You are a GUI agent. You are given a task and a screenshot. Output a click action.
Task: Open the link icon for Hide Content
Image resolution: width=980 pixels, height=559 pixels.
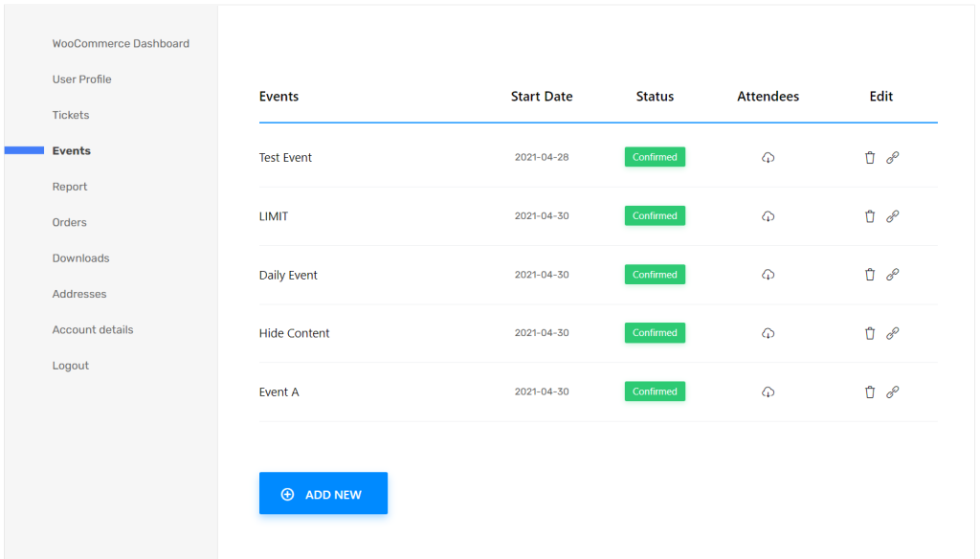click(x=893, y=333)
